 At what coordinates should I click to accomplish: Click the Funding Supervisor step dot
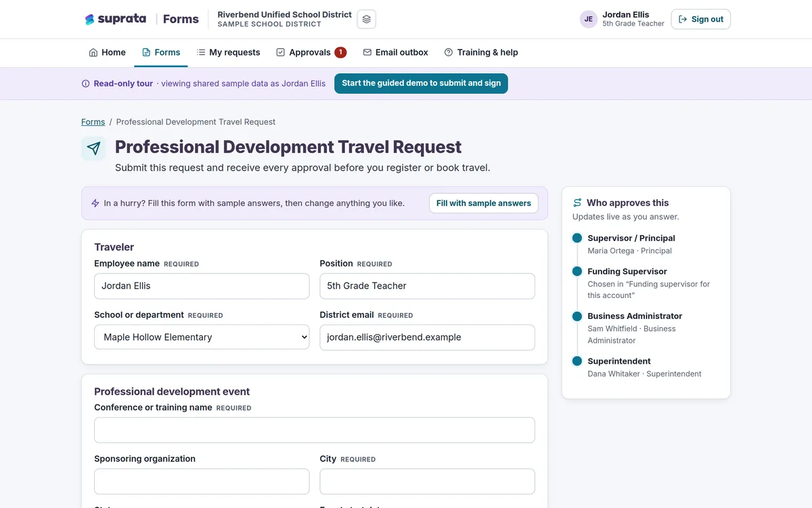577,271
